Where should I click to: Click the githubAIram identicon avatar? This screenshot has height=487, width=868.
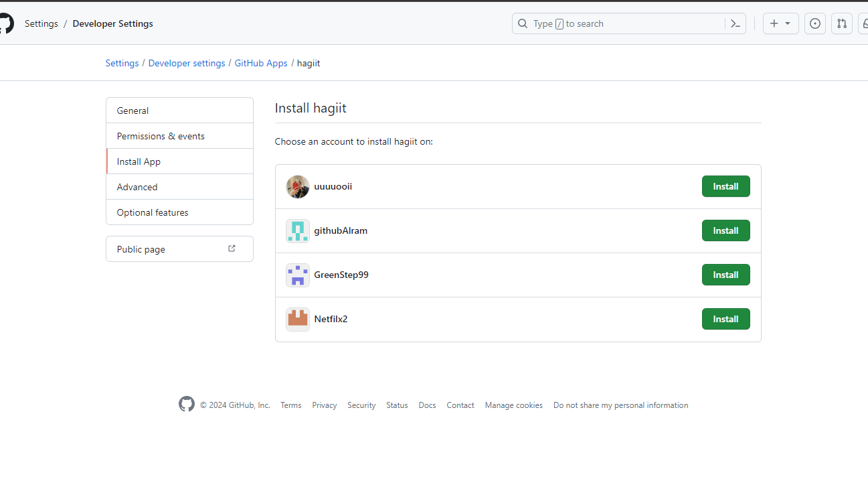click(298, 231)
